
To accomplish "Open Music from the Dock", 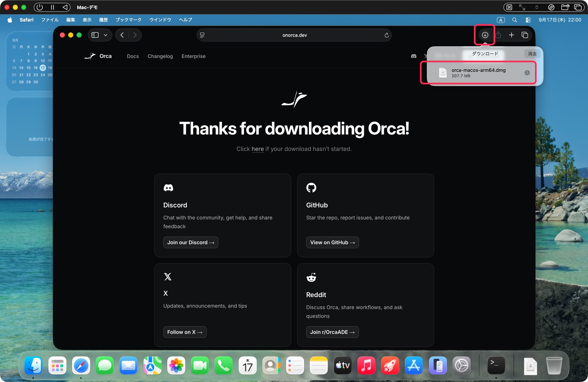I will click(x=366, y=365).
